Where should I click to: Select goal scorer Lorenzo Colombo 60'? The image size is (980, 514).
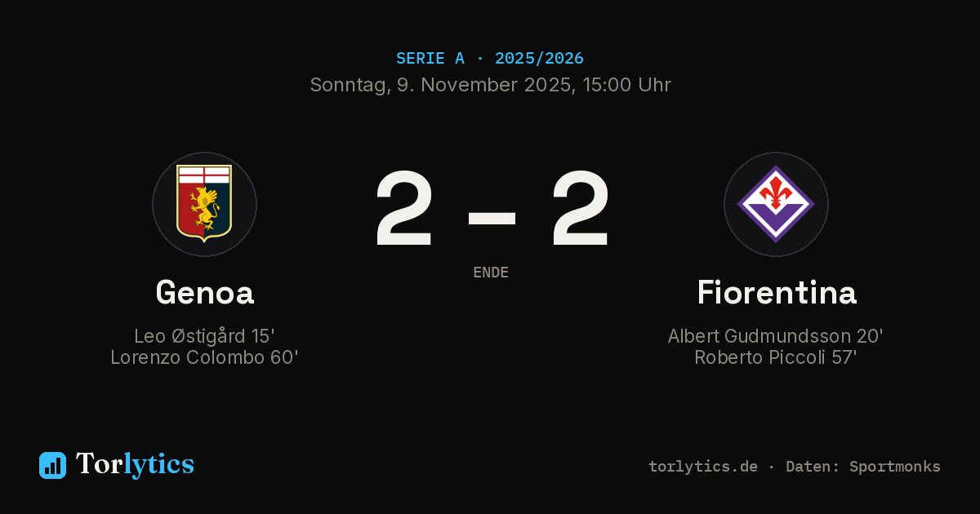click(x=204, y=357)
